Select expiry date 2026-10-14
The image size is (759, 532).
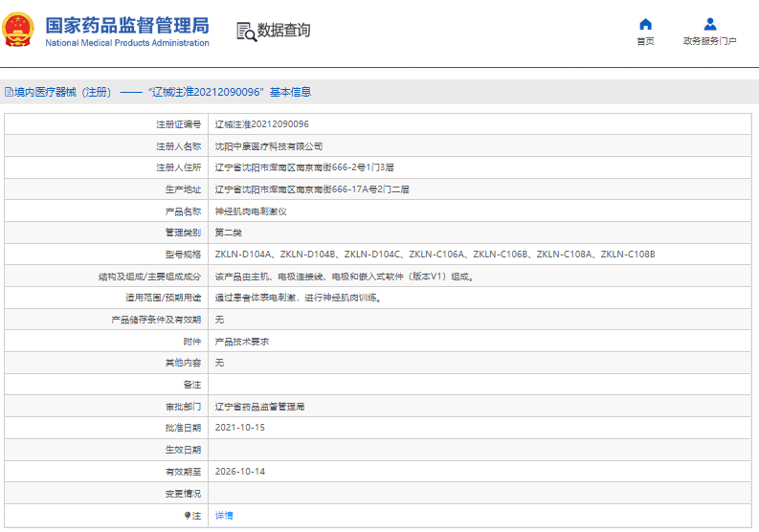(x=240, y=472)
